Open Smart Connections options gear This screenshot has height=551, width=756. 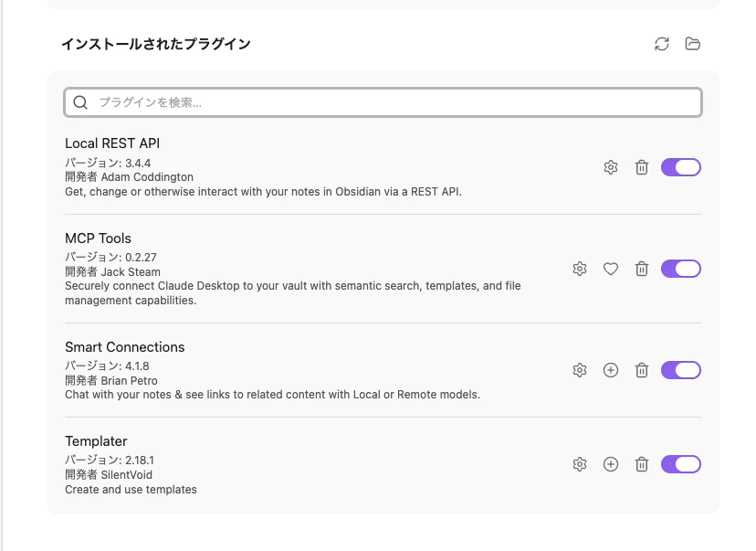click(580, 370)
